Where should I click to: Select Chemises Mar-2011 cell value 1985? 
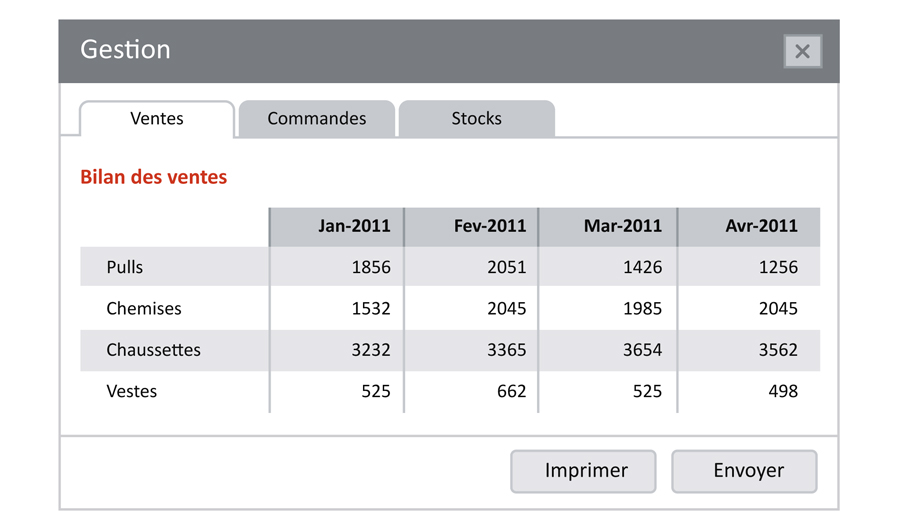tap(642, 309)
